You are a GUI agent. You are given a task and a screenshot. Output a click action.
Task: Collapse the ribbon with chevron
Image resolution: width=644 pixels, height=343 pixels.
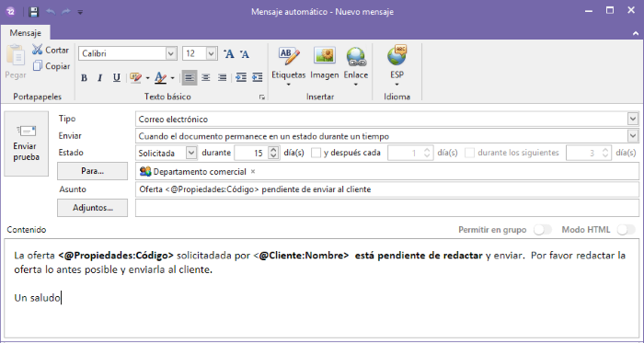[636, 33]
